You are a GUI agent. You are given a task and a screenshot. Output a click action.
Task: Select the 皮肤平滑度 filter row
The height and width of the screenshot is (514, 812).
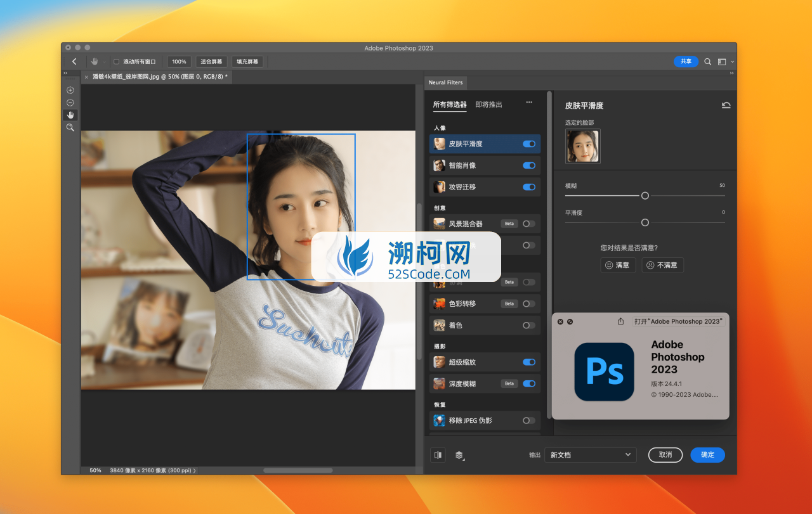coord(485,144)
